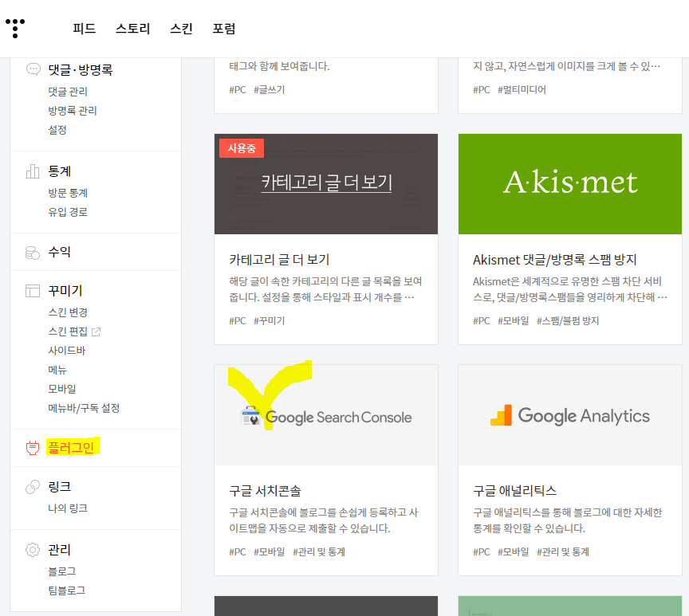
Task: Open 사이드바 settings
Action: coord(67,351)
